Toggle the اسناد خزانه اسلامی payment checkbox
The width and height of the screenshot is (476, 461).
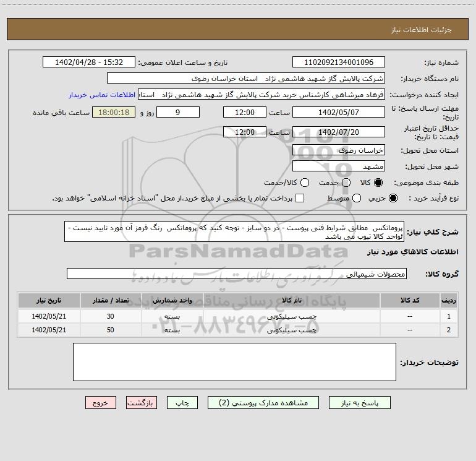click(300, 198)
